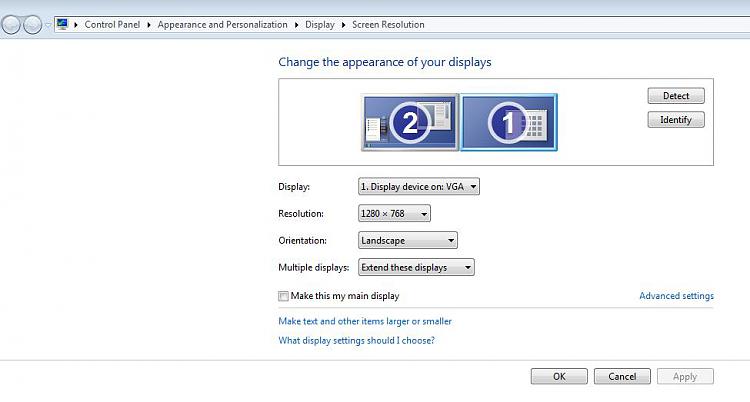The image size is (750, 402).
Task: Click the Apply button
Action: coord(685,376)
